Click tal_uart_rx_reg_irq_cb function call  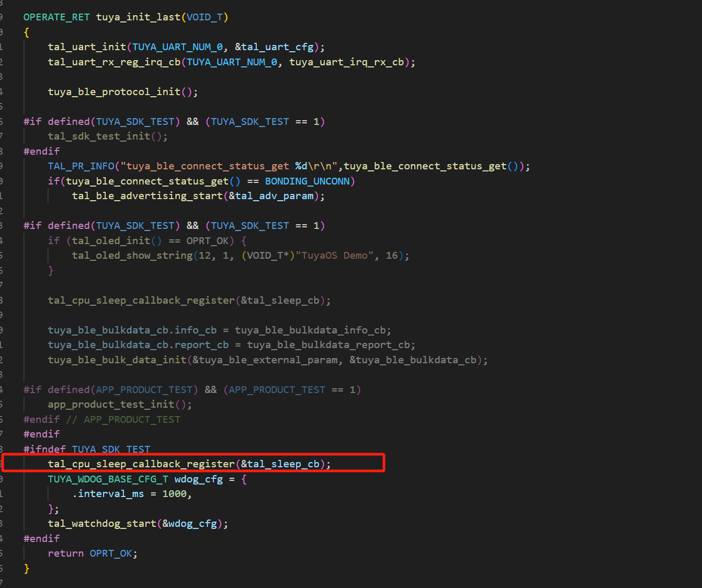[x=114, y=62]
